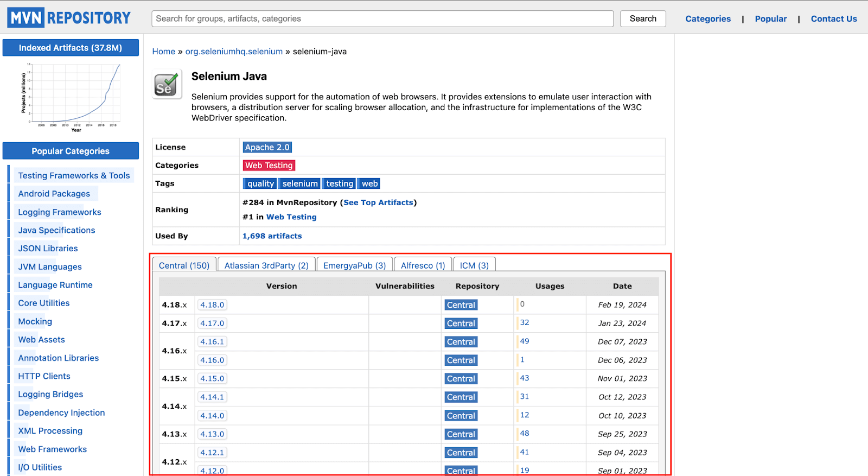Open Contact Us in top navigation

834,18
